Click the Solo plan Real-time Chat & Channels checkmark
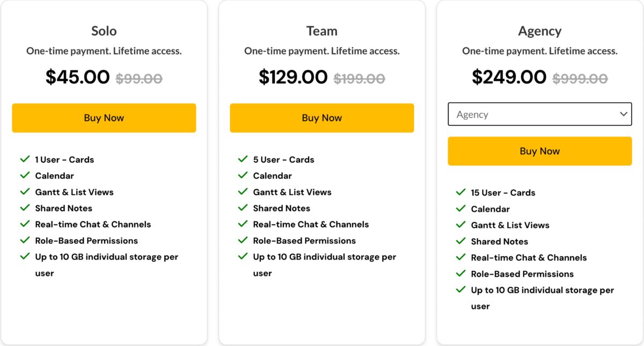 (25, 224)
